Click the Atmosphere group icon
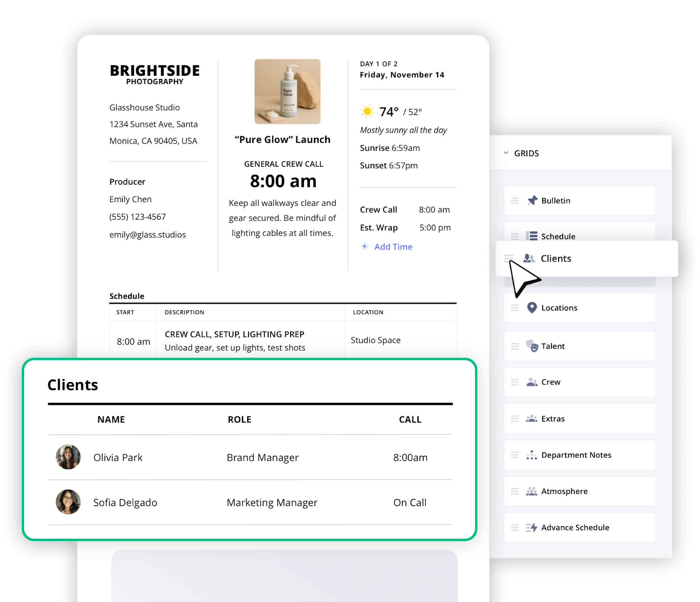700x602 pixels. pos(532,491)
